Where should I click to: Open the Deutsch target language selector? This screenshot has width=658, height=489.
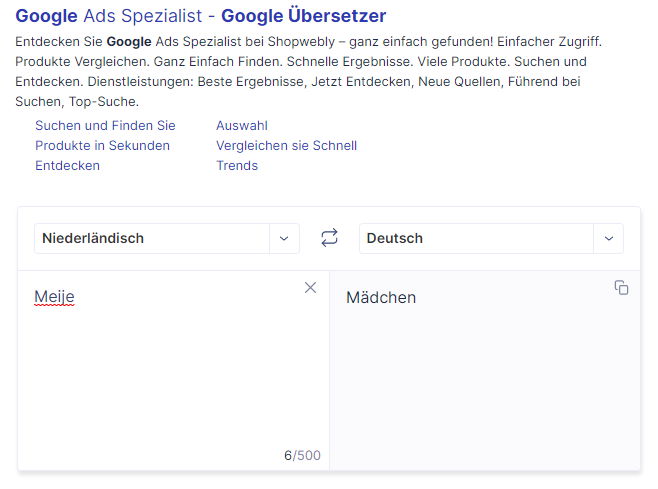[476, 238]
